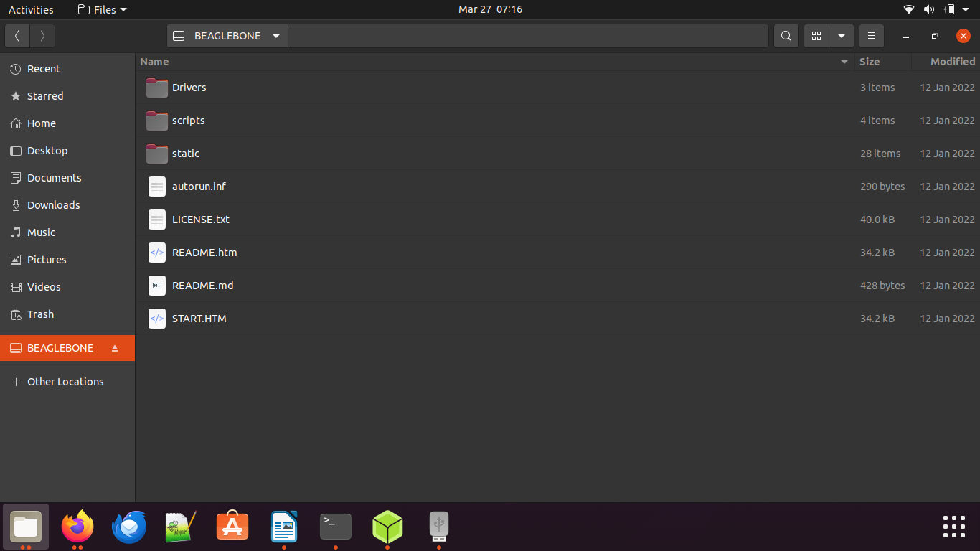Image resolution: width=980 pixels, height=551 pixels.
Task: Open the Activities overview
Action: 31,9
